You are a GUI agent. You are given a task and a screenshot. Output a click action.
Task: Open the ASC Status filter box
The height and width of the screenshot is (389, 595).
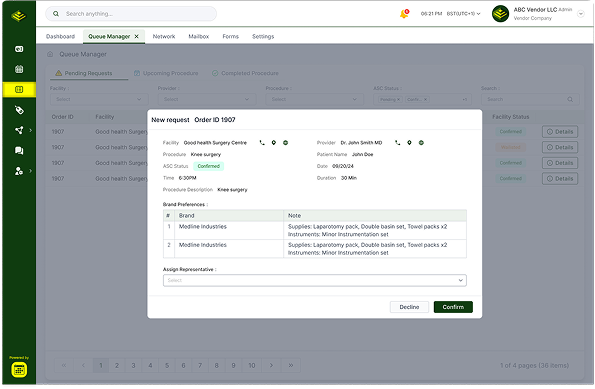tap(422, 99)
